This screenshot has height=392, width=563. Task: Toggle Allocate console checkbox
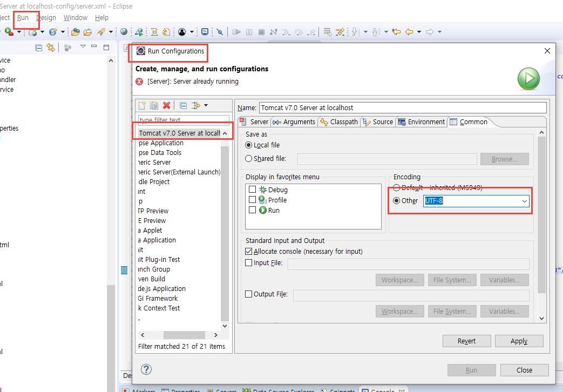[248, 251]
